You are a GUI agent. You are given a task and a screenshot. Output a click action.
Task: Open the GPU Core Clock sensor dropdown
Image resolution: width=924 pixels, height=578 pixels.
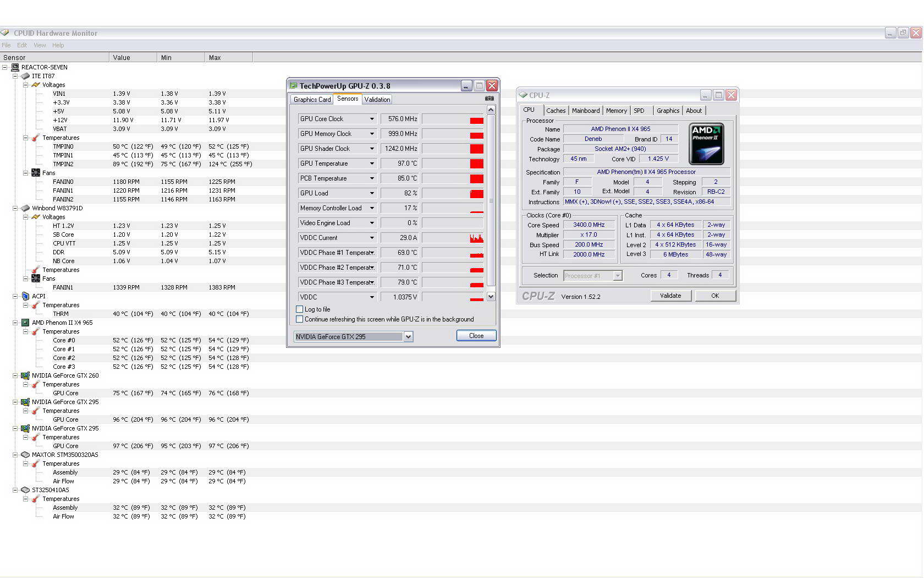point(372,119)
